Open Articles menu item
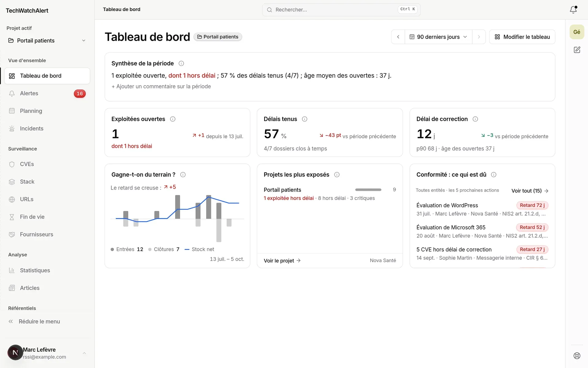The height and width of the screenshot is (368, 588). coord(47,288)
